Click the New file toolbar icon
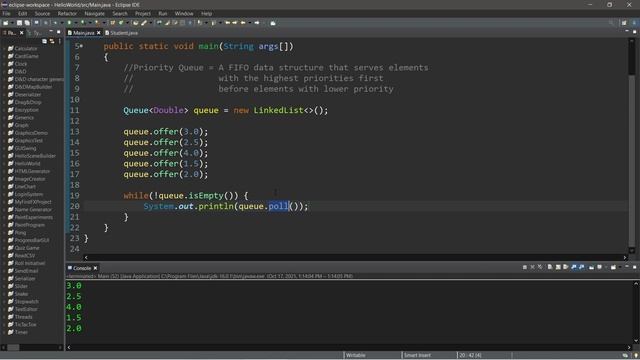Viewport: 640px width, 360px height. click(5, 23)
